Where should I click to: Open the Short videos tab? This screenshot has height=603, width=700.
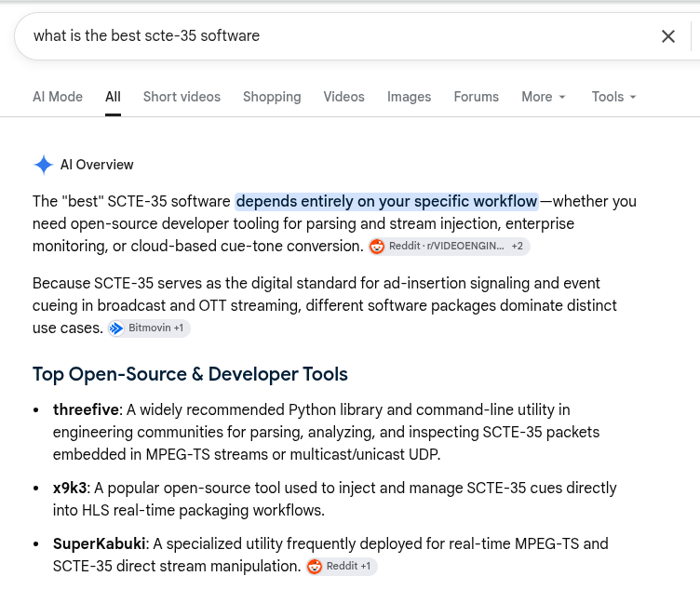(182, 97)
